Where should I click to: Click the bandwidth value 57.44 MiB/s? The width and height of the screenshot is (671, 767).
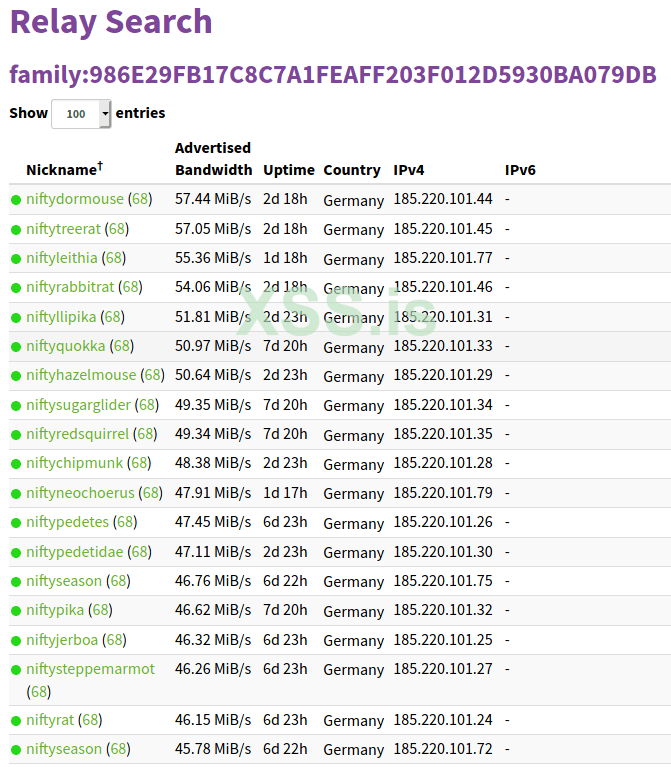(213, 199)
